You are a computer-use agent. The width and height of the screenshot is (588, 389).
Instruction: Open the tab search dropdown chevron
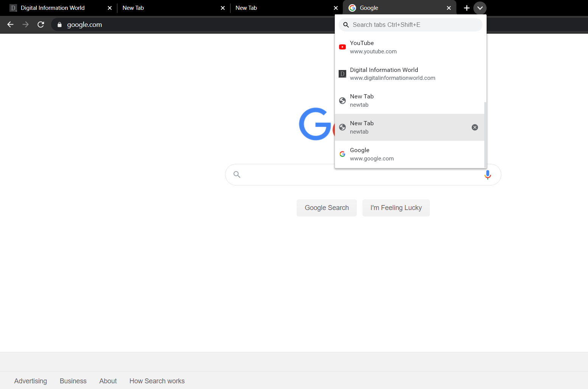[x=480, y=8]
